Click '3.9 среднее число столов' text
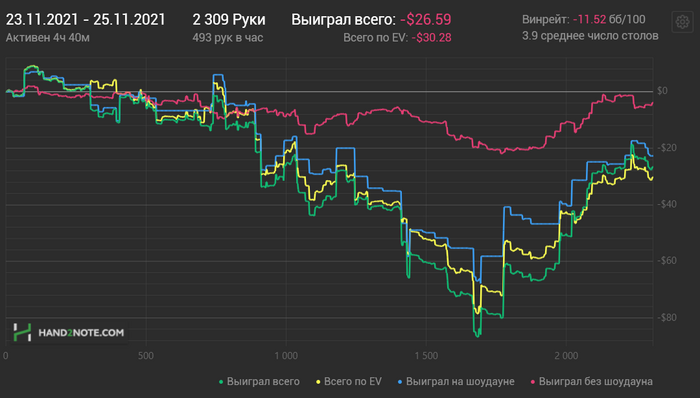The image size is (700, 398). (590, 36)
